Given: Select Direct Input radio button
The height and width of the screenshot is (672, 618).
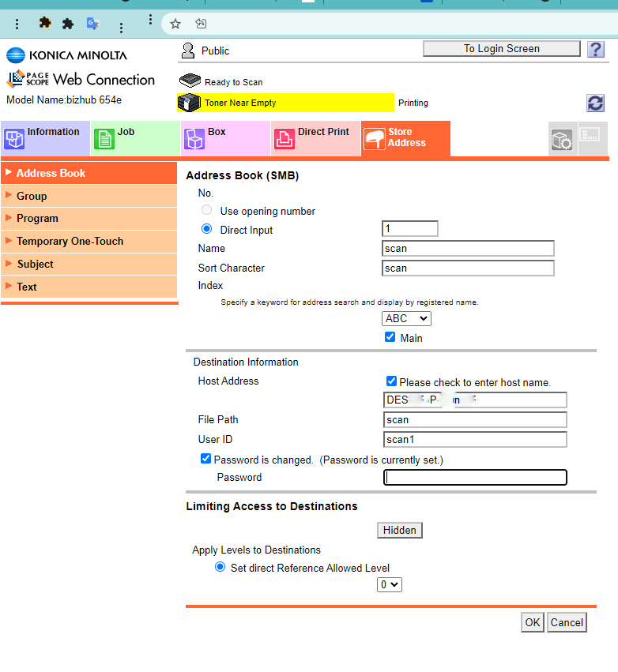Looking at the screenshot, I should point(207,229).
